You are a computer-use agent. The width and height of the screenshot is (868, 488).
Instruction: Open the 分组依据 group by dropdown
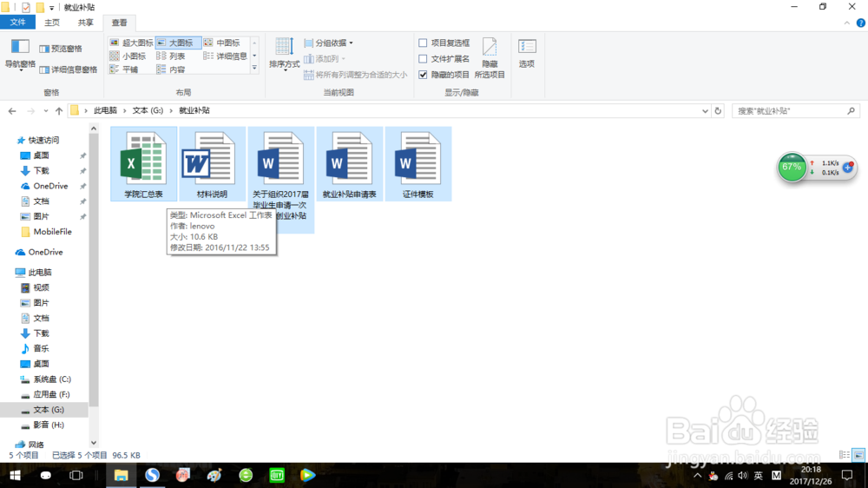tap(328, 43)
